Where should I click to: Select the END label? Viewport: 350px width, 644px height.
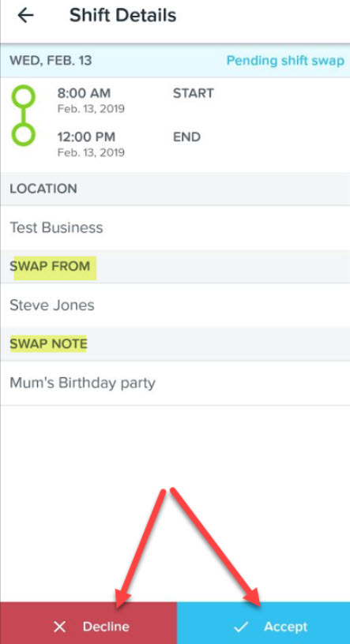(186, 137)
